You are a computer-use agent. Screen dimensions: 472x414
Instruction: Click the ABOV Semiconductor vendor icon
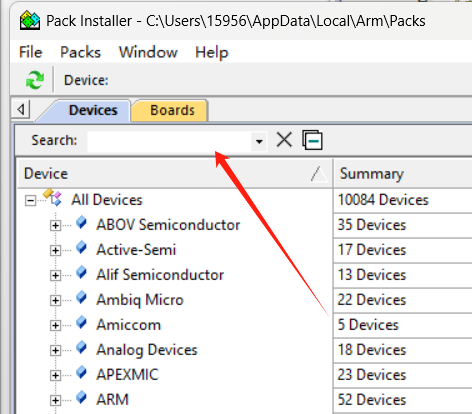coord(81,222)
